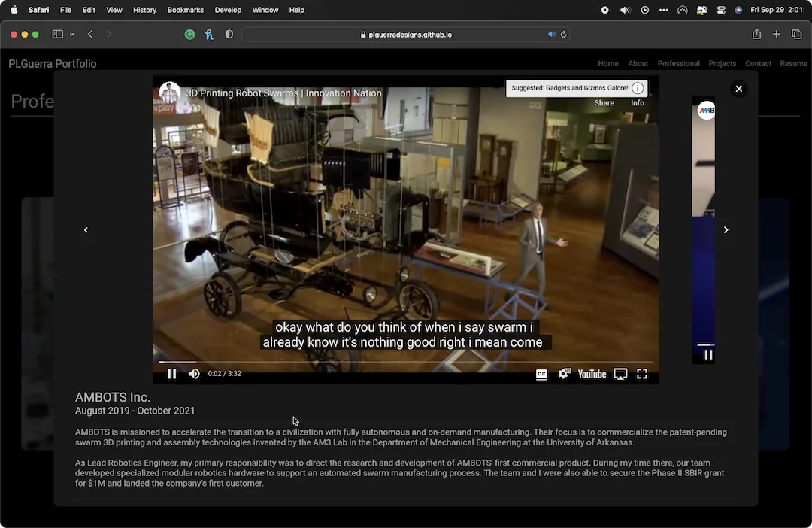Click the dates 'August 2019 - October 2021'

click(135, 411)
